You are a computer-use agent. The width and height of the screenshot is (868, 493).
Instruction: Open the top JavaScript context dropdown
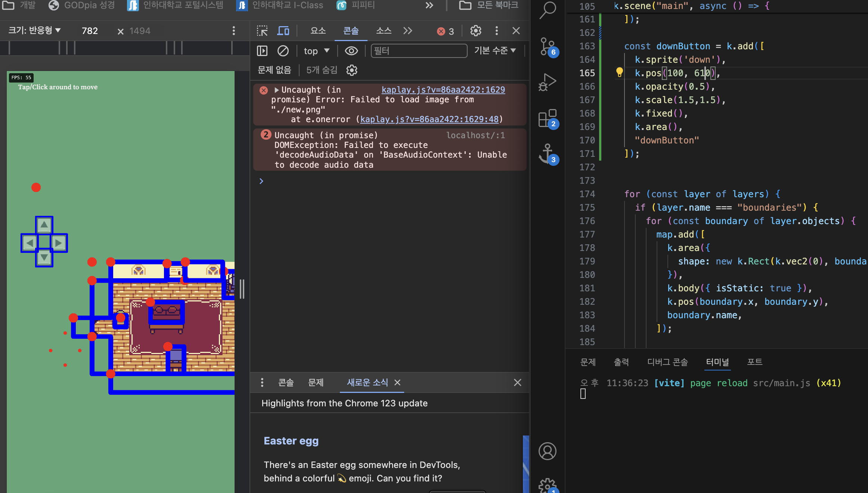[x=316, y=51]
